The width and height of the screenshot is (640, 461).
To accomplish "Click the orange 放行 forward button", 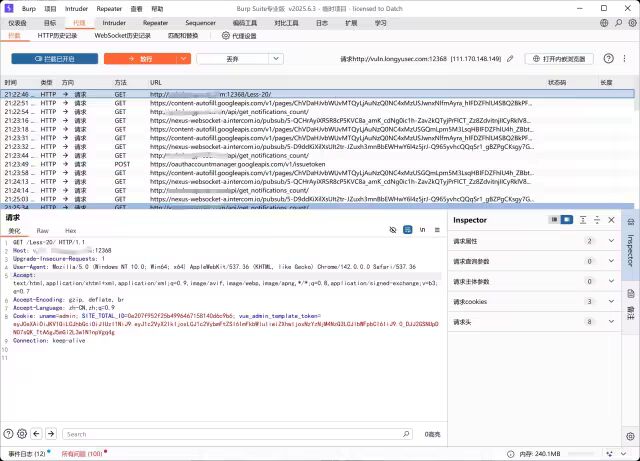I will [140, 59].
